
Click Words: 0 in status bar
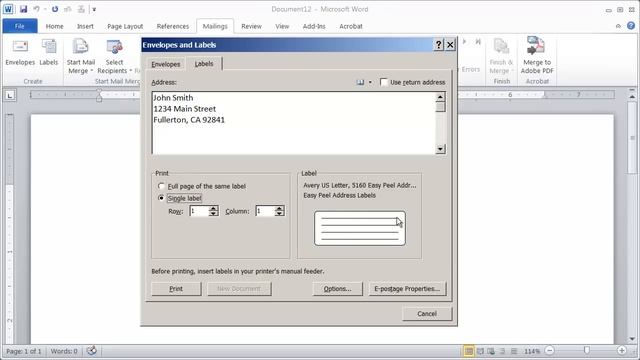tap(64, 351)
